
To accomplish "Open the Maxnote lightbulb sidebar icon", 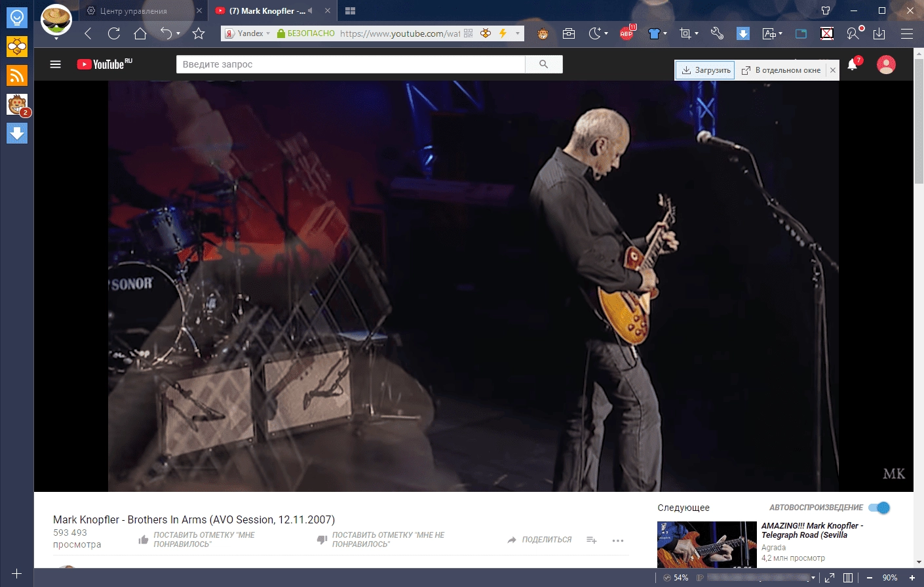I will [x=17, y=17].
